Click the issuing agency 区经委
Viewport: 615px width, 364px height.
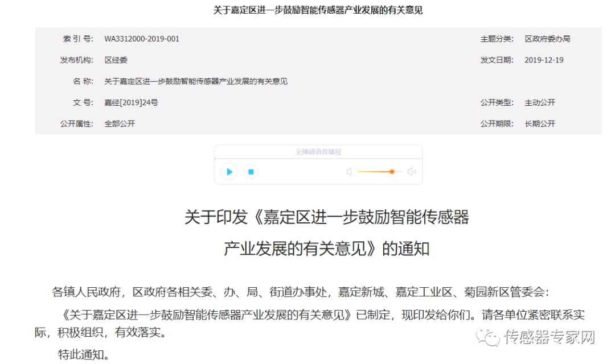pyautogui.click(x=116, y=60)
